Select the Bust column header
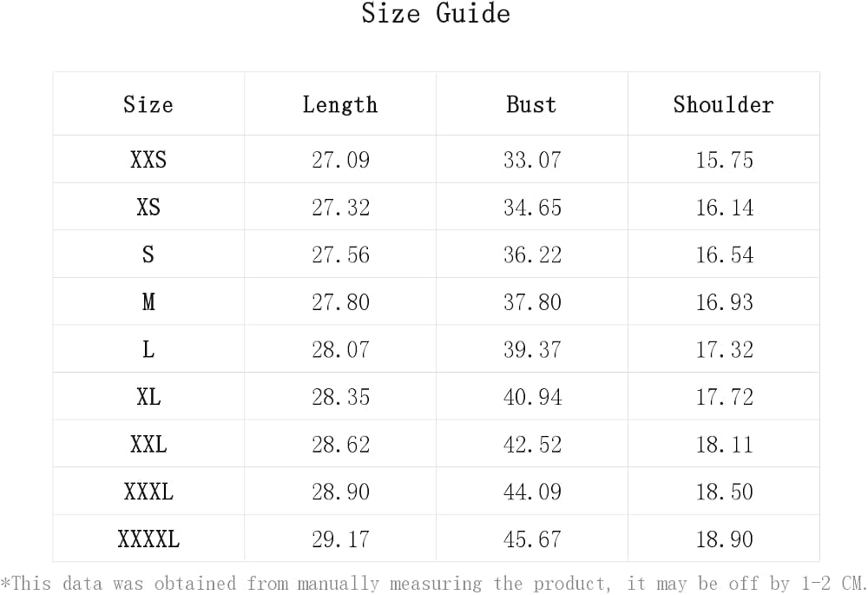Image resolution: width=868 pixels, height=595 pixels. coord(531,104)
